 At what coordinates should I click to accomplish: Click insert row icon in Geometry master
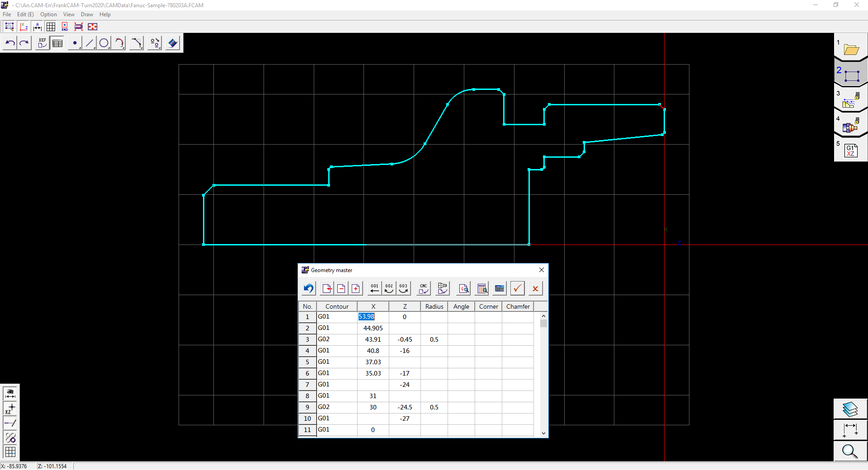pyautogui.click(x=327, y=288)
